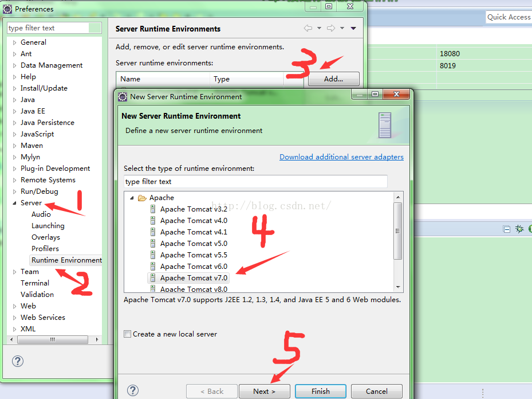Clear the Preferences filter text icon
This screenshot has width=532, height=399.
click(94, 28)
